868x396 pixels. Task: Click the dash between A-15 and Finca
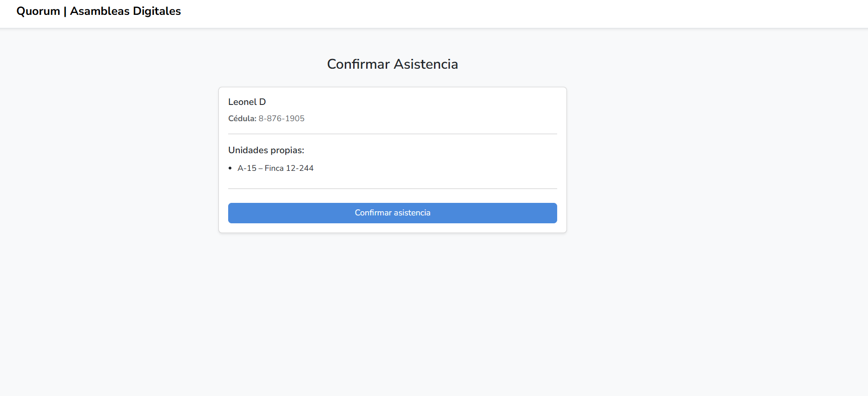coord(260,168)
